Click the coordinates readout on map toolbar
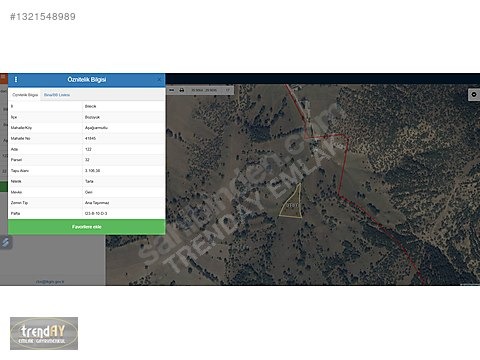The height and width of the screenshot is (360, 480). 204,90
